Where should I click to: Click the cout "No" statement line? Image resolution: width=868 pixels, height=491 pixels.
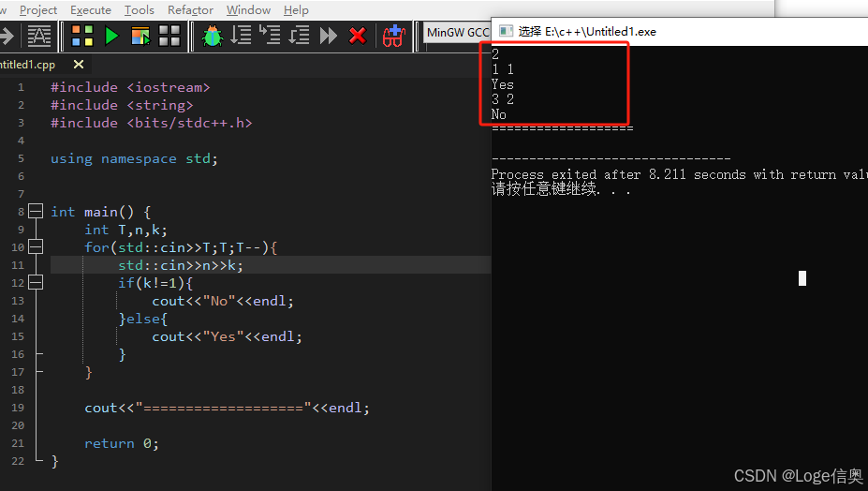223,301
